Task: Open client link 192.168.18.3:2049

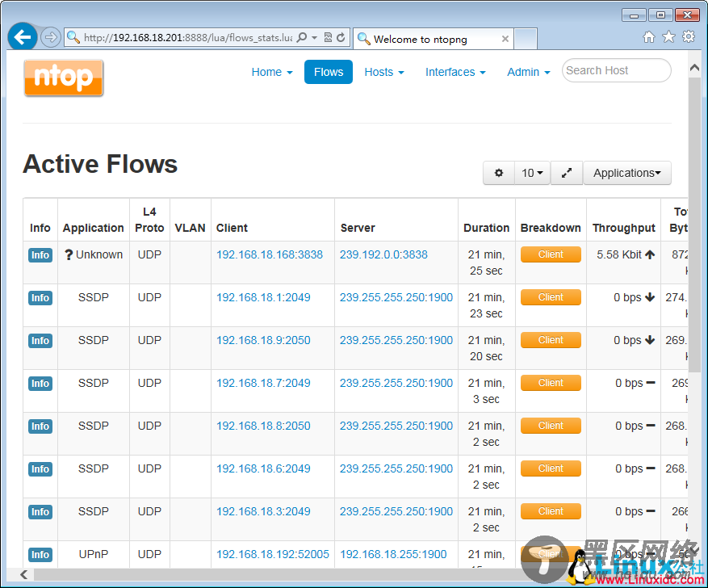Action: click(x=263, y=512)
